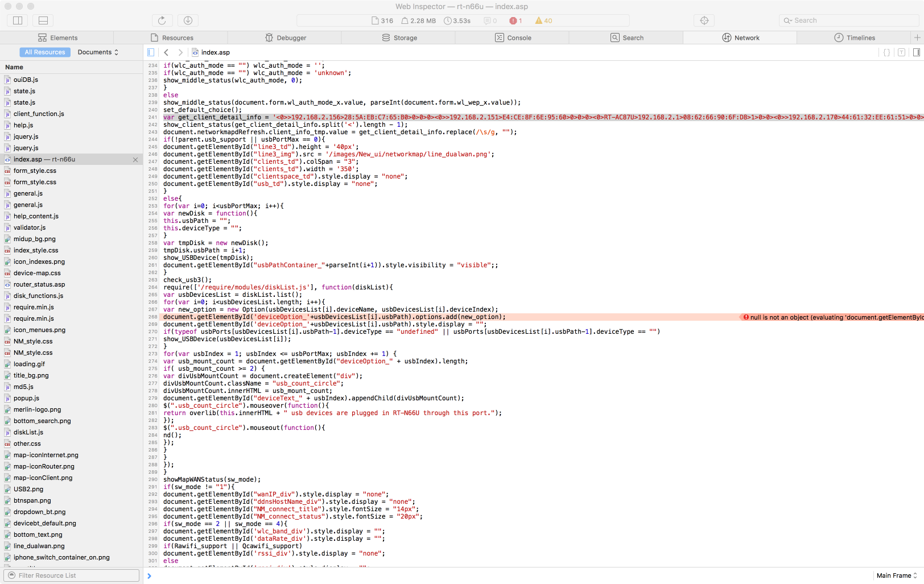Open the Documents filter dropdown
This screenshot has height=584, width=924.
(x=98, y=52)
